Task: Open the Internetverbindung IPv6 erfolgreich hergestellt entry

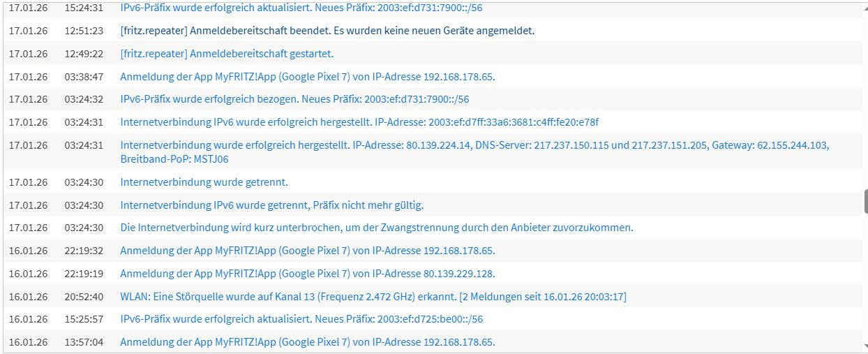Action: [x=359, y=122]
